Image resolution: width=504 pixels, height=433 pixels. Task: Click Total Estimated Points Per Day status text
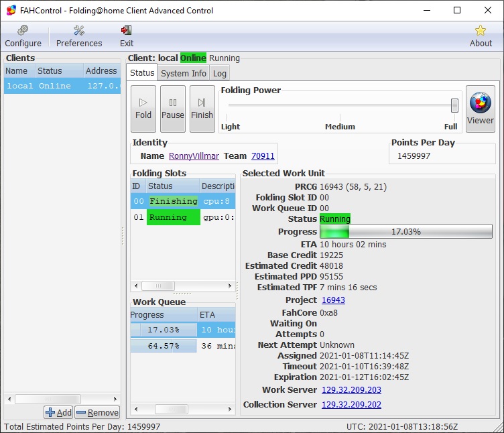point(82,426)
